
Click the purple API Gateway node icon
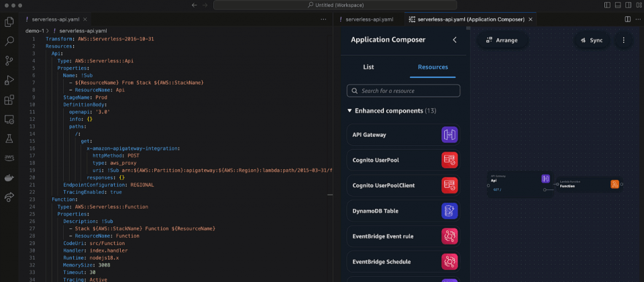point(545,179)
